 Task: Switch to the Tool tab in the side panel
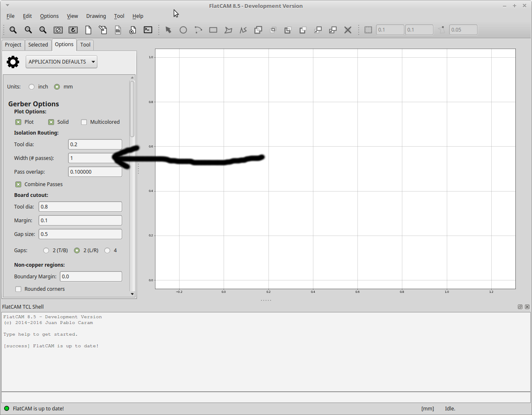tap(85, 45)
